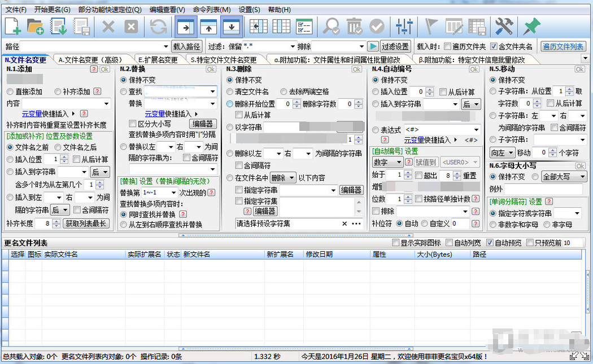Screen dimensions: 593x364
Task: Click the trash can with checkmark icon
Action: click(x=354, y=27)
